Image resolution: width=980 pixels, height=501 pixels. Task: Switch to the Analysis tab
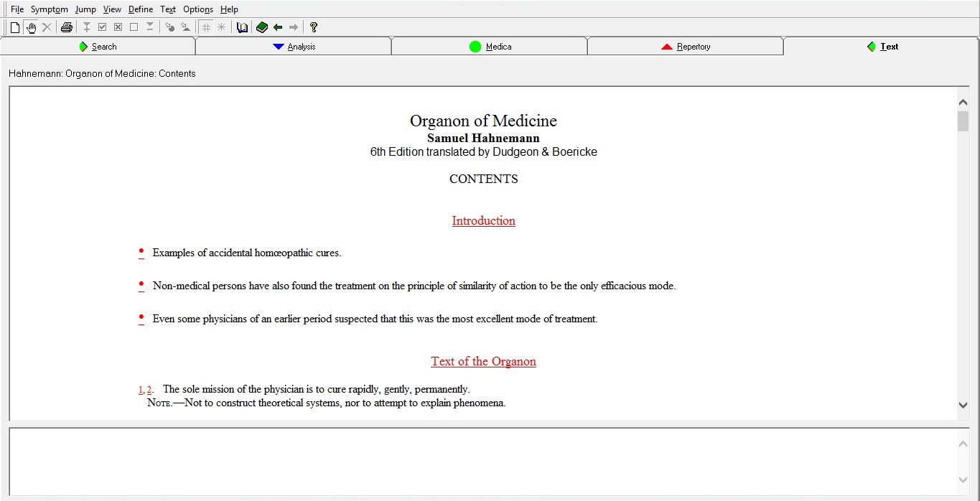pos(294,47)
